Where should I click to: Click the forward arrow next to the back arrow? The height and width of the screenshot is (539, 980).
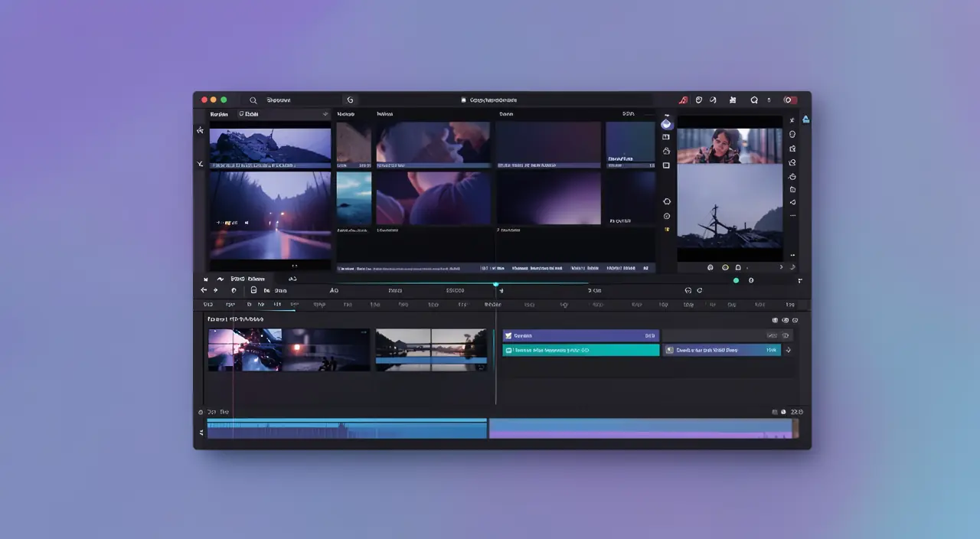click(215, 290)
